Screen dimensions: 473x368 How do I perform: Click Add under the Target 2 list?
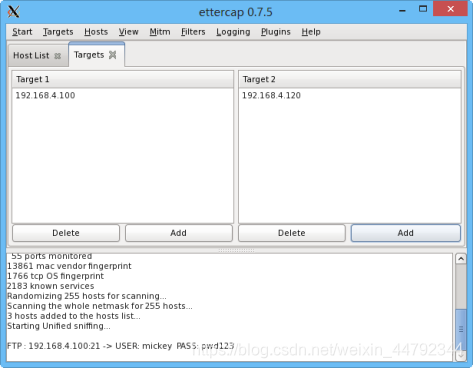pos(406,233)
